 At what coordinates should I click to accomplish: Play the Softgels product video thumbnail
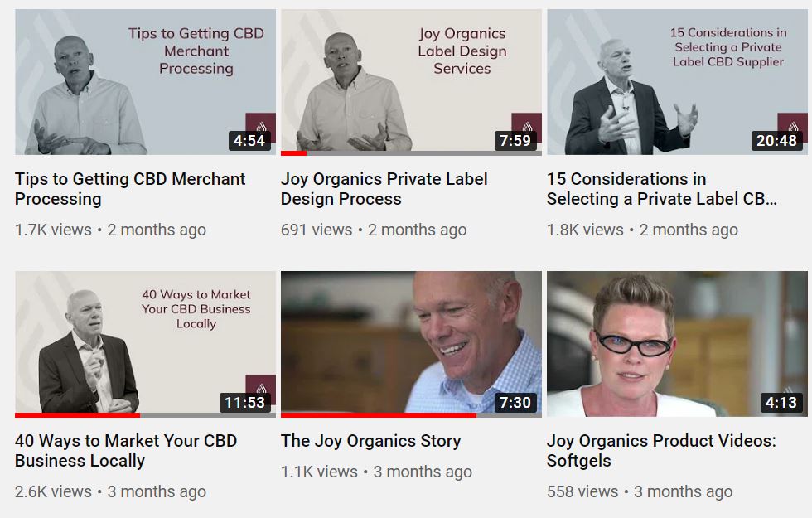pos(678,344)
